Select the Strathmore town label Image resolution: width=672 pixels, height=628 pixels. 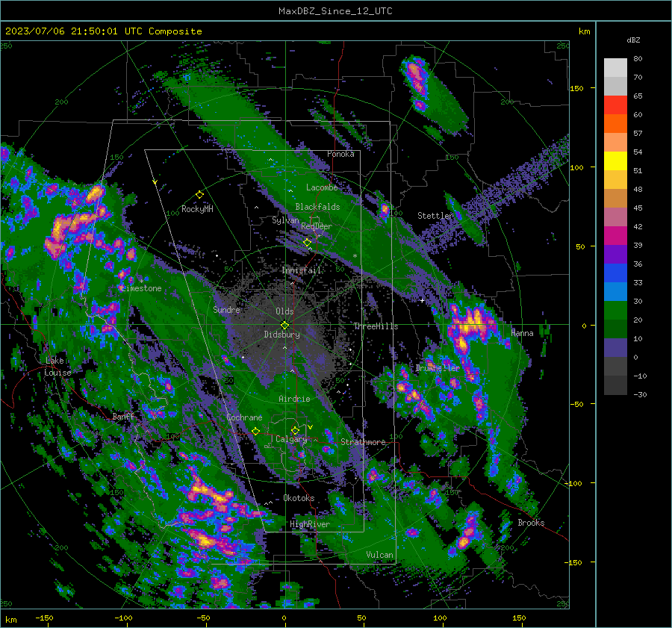click(x=363, y=442)
